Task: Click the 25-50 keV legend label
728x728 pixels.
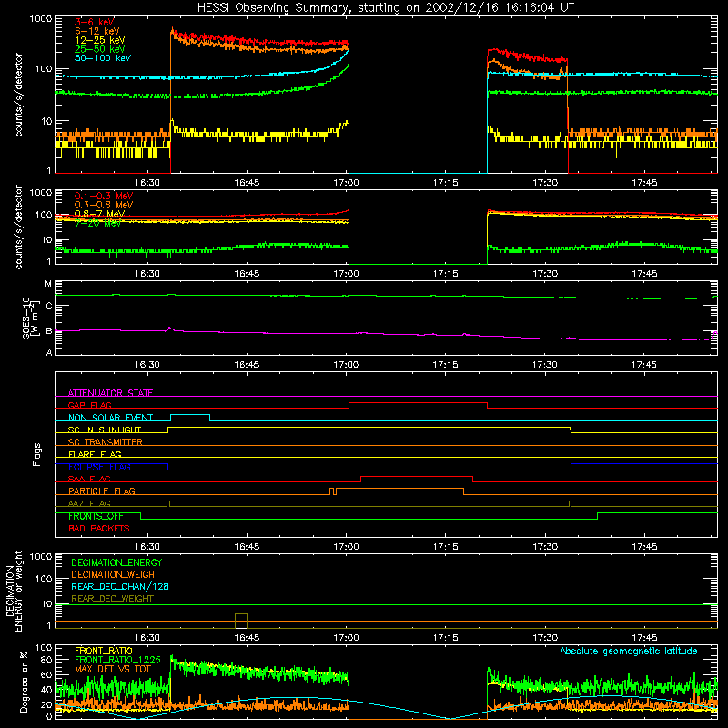Action: click(x=100, y=49)
